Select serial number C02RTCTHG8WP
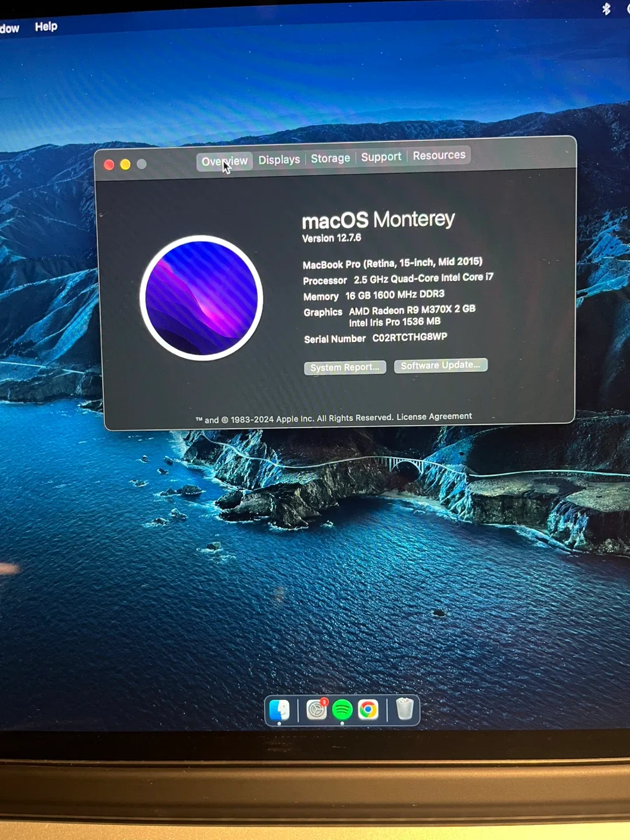This screenshot has width=630, height=840. (x=409, y=337)
